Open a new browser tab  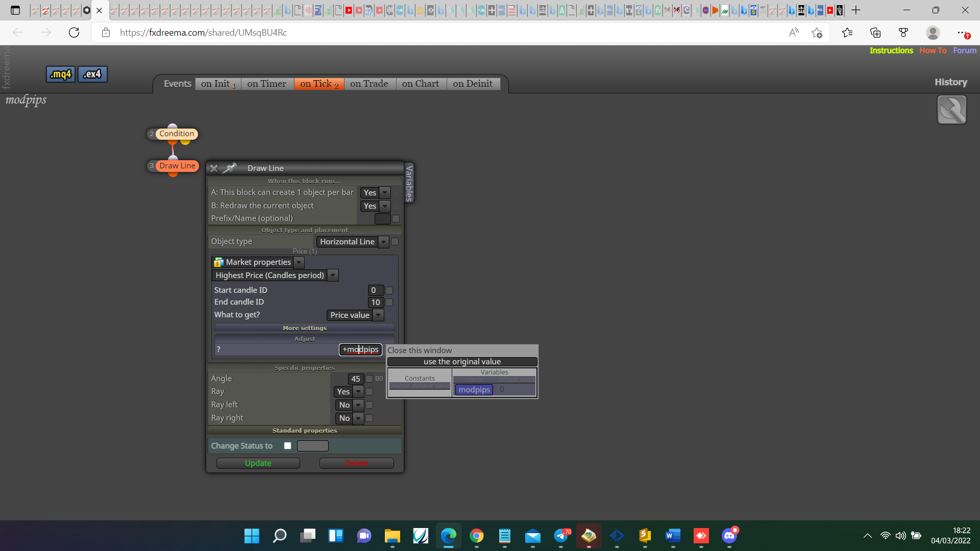[x=856, y=10]
